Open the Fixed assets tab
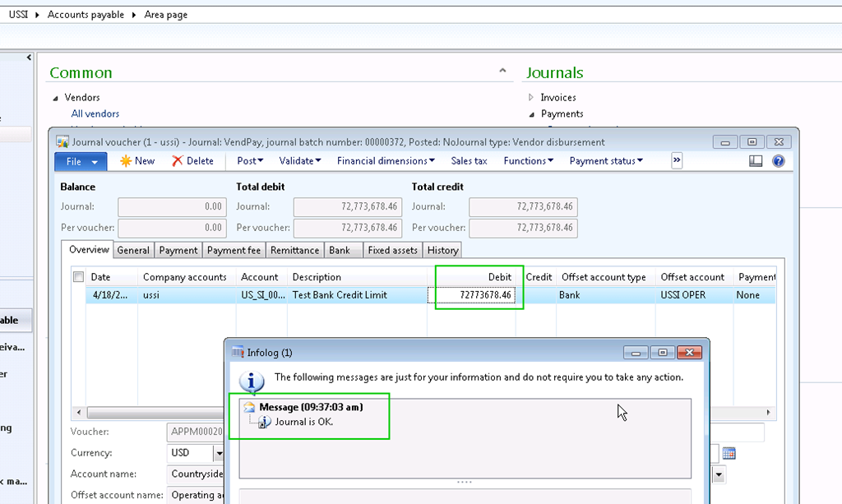Viewport: 842px width, 504px height. (x=392, y=250)
